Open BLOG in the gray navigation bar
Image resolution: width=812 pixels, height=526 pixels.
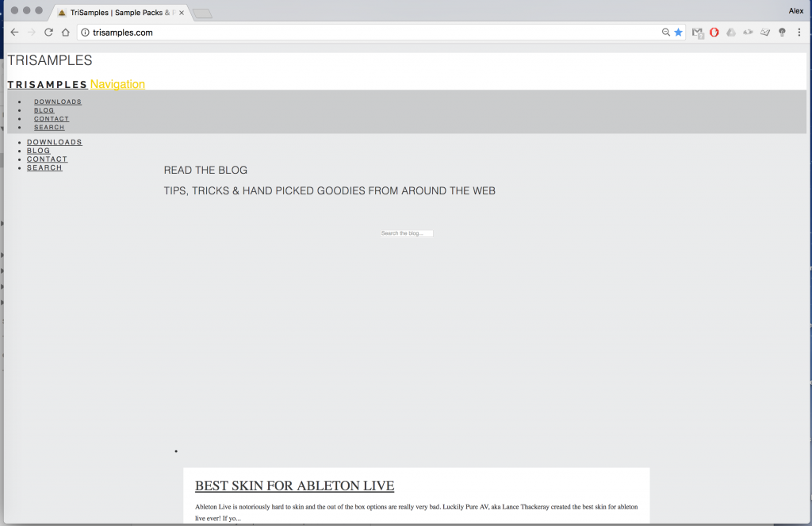click(x=44, y=110)
